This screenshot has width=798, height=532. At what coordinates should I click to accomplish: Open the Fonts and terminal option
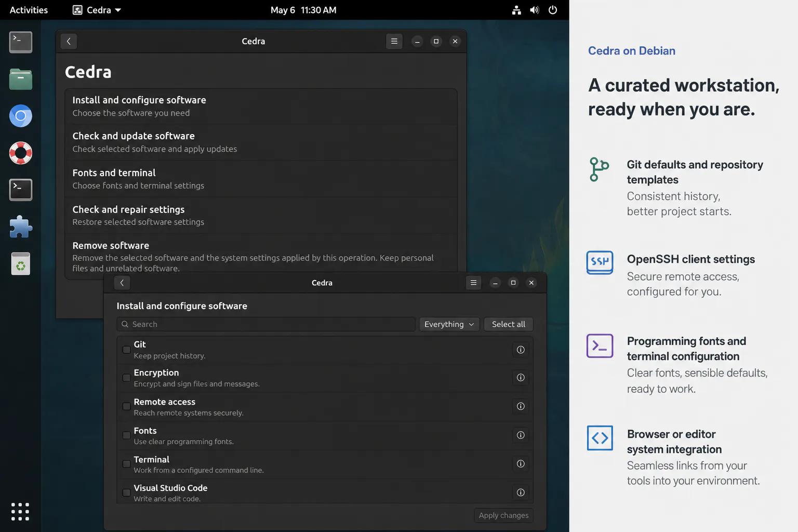point(261,179)
